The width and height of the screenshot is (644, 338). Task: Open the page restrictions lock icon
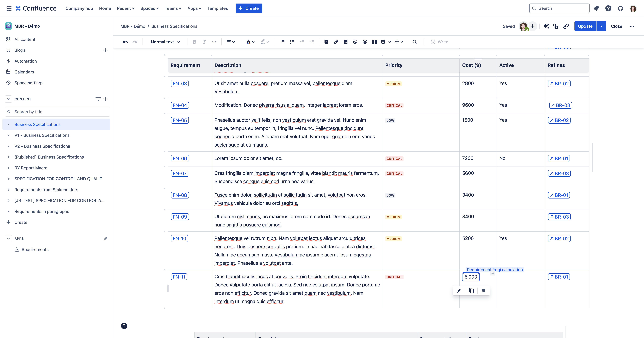(x=556, y=26)
